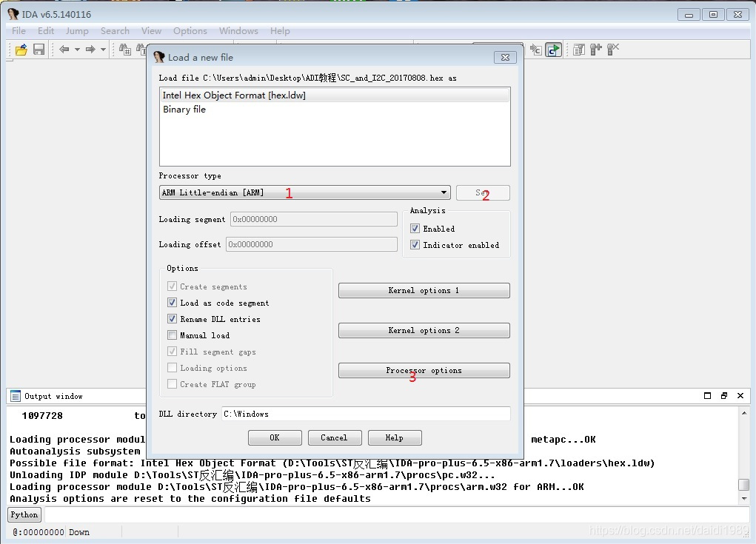Image resolution: width=756 pixels, height=544 pixels.
Task: Enable the Manual load checkbox
Action: coord(172,335)
